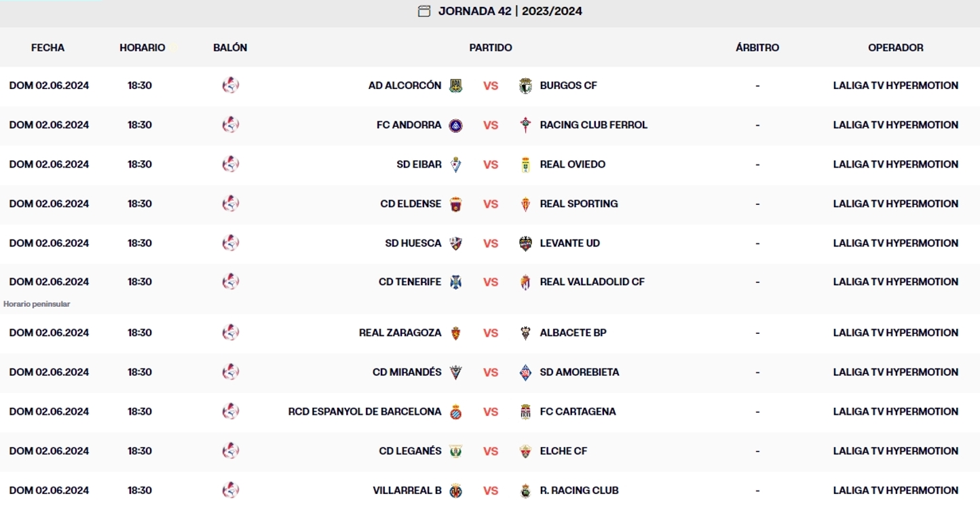Image resolution: width=980 pixels, height=509 pixels.
Task: Click the Levante UD club crest
Action: pyautogui.click(x=525, y=243)
